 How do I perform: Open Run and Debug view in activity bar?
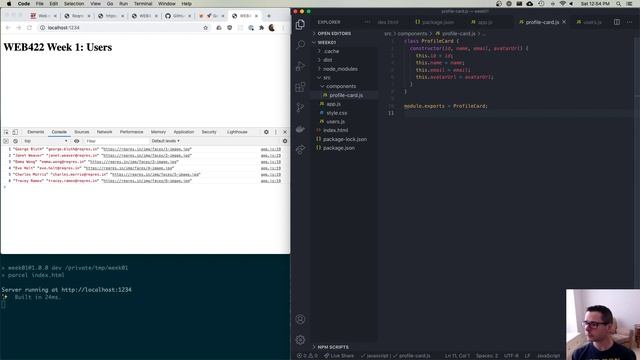(300, 66)
